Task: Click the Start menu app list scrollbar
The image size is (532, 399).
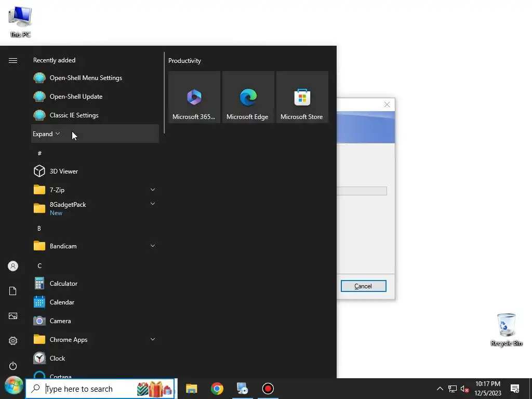Action: pyautogui.click(x=164, y=92)
